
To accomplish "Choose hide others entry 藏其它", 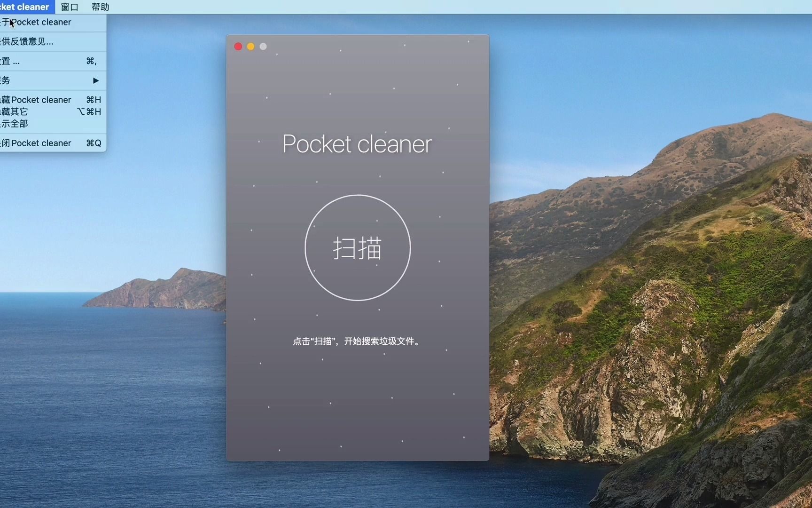I will (x=53, y=111).
